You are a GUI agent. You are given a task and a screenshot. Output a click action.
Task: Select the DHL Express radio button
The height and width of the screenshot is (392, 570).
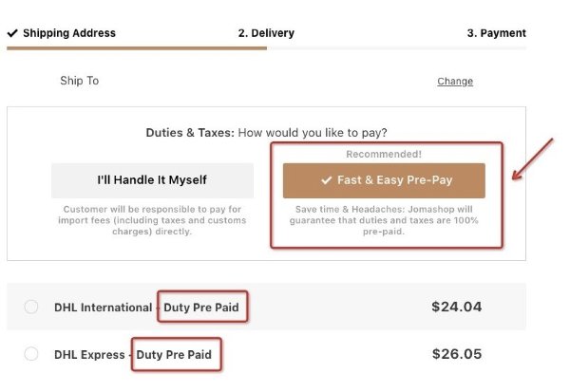31,353
